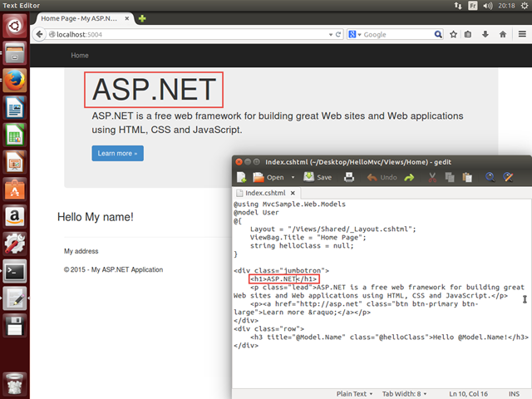Go to Firefox home page icon
The height and width of the screenshot is (399, 532).
click(x=503, y=34)
